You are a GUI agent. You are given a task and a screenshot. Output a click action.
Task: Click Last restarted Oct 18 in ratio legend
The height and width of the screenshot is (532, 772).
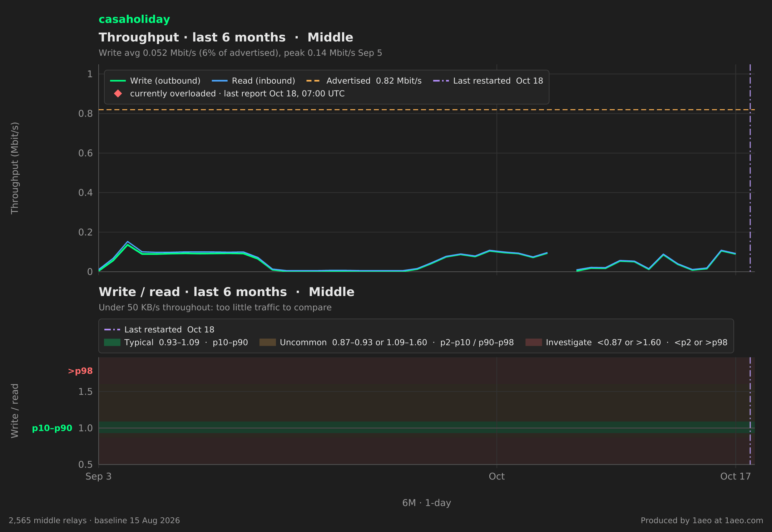[x=159, y=330]
